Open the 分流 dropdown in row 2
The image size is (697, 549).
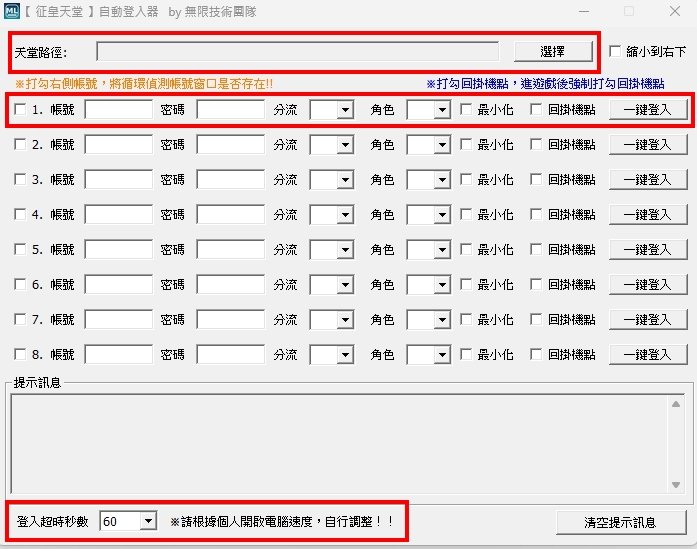point(345,145)
